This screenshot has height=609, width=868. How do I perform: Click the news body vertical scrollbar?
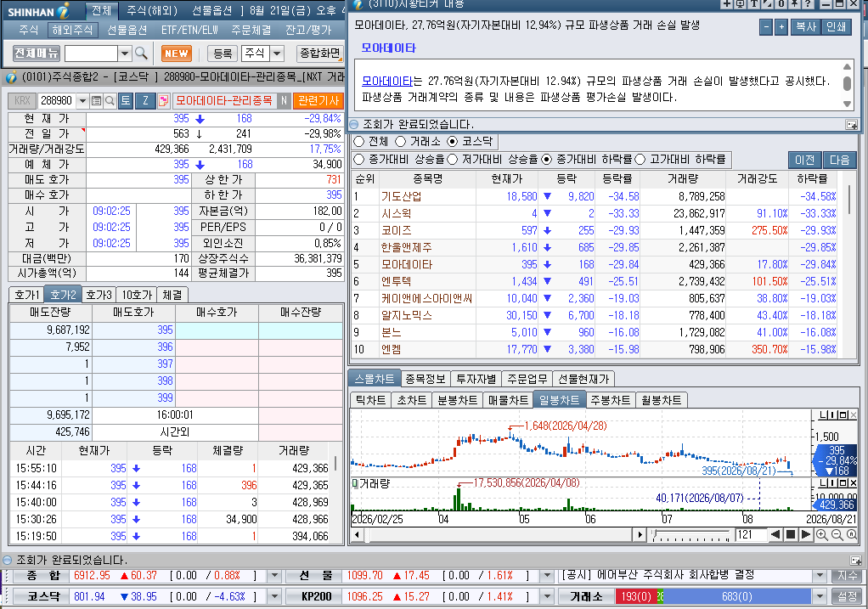tap(847, 85)
